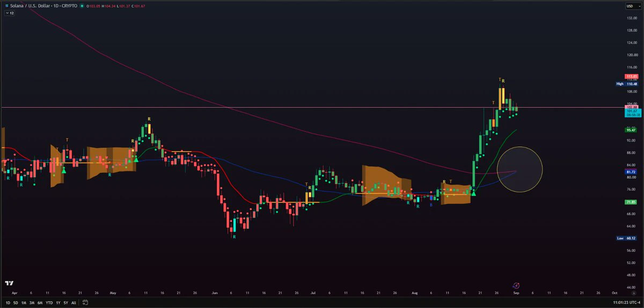Viewport: 644px width, 308px height.
Task: Open the Solana symbol icon in the legend
Action: [5, 6]
